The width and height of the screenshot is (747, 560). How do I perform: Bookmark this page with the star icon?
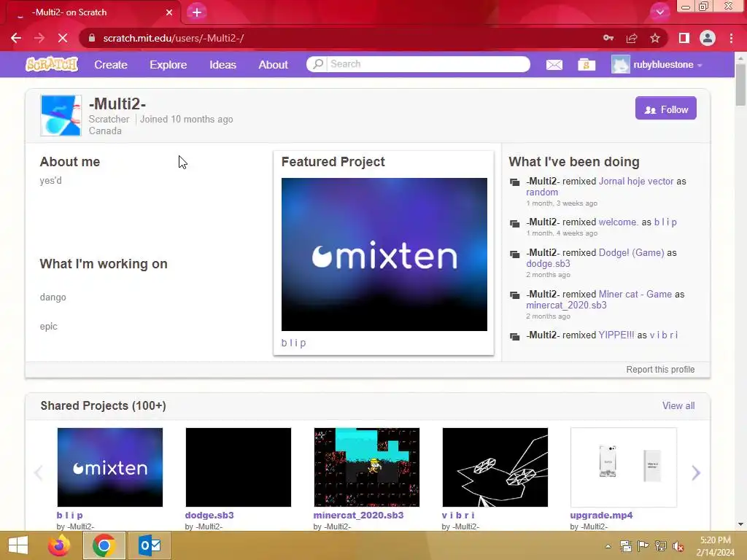[x=655, y=38]
